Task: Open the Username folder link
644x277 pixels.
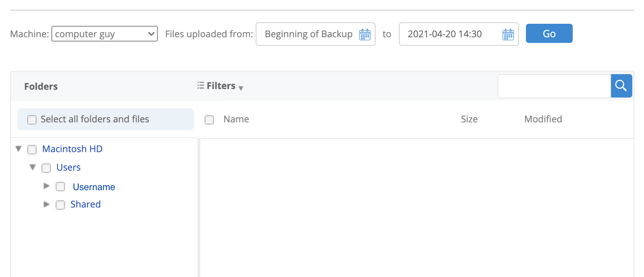Action: pos(94,187)
